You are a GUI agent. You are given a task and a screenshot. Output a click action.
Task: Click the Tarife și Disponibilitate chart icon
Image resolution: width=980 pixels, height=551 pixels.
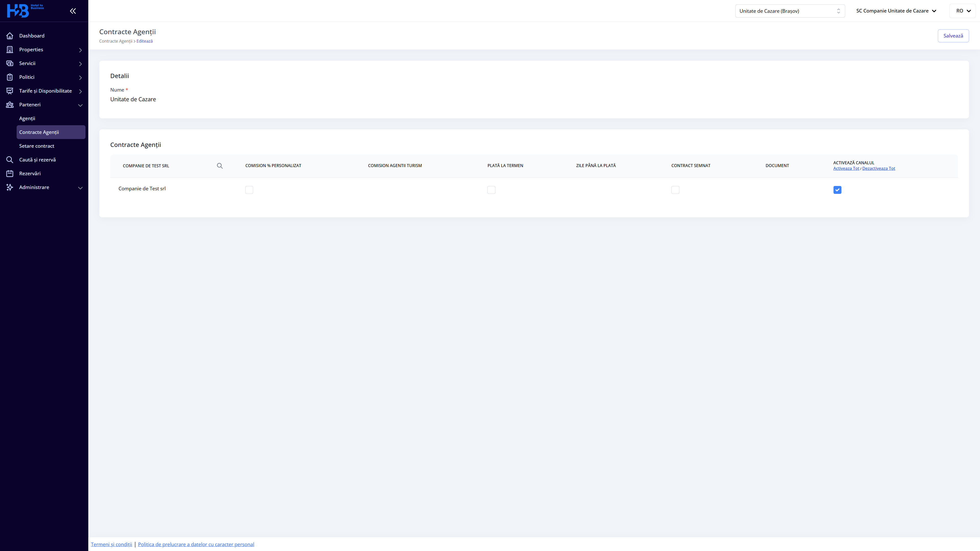point(10,91)
